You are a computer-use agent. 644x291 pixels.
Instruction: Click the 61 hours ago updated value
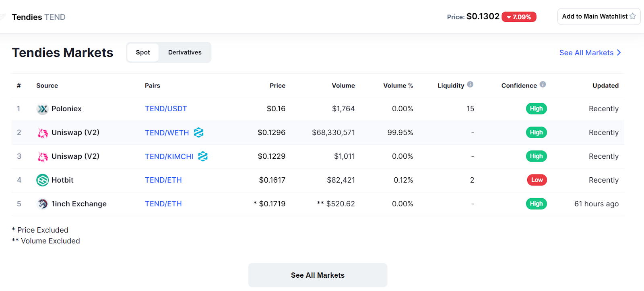click(x=597, y=204)
